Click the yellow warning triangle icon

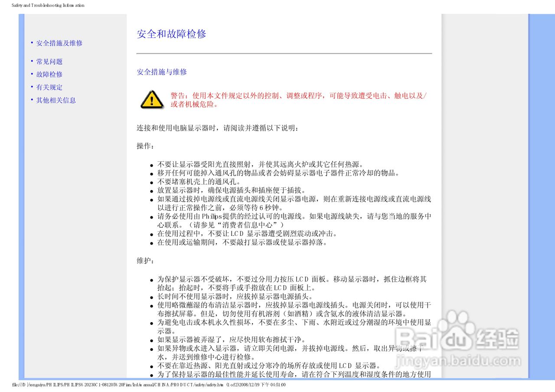click(x=152, y=99)
